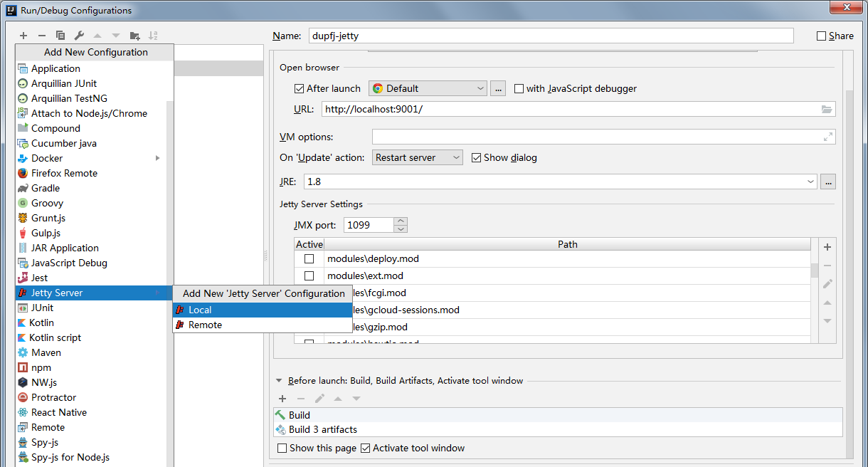Image resolution: width=868 pixels, height=467 pixels.
Task: Choose Remote Jetty Server submenu item
Action: pyautogui.click(x=263, y=325)
